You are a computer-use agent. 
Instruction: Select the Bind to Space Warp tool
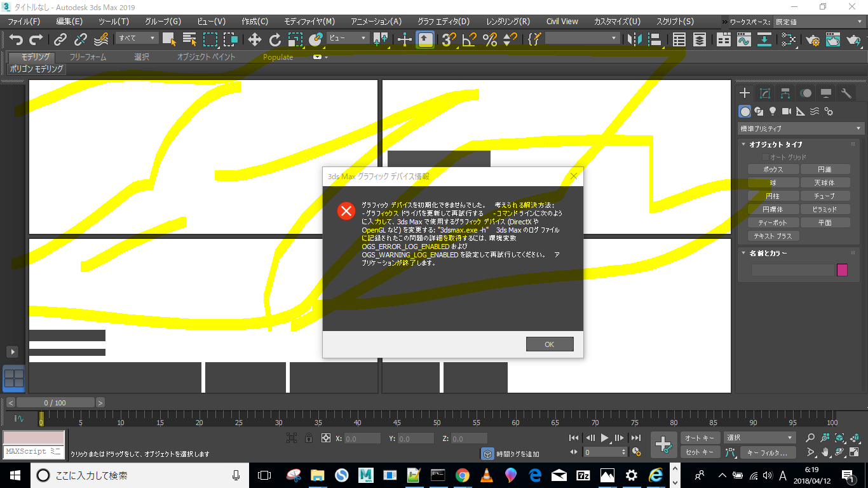click(x=101, y=39)
